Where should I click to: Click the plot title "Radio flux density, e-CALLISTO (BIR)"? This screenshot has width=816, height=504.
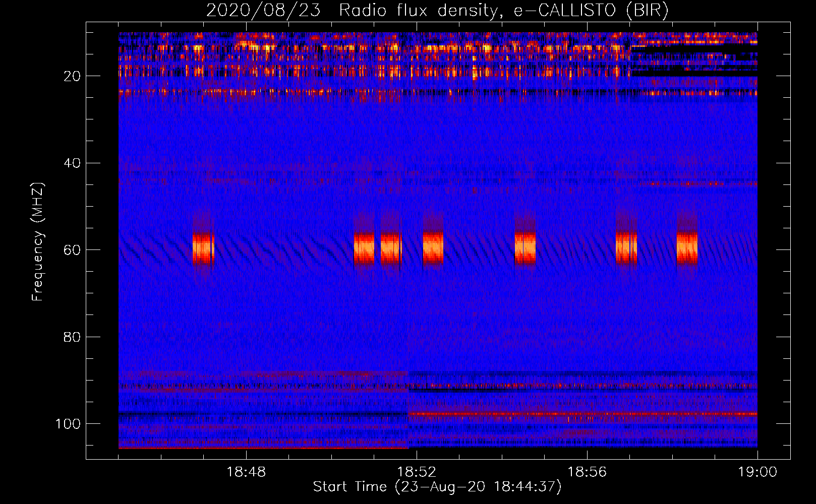tap(503, 11)
